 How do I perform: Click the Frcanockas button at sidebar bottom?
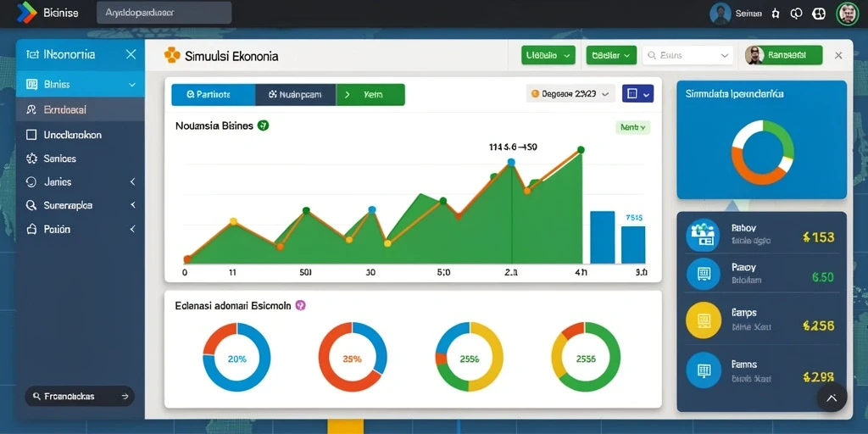point(80,397)
